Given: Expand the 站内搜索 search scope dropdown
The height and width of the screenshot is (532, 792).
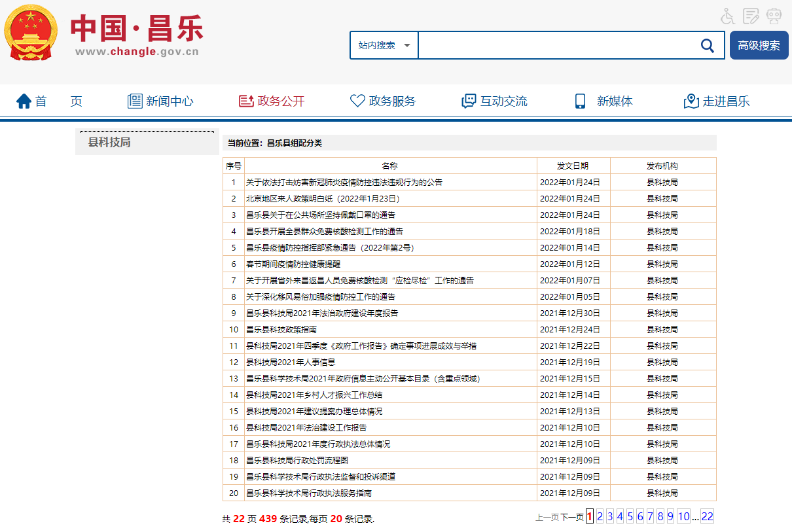Looking at the screenshot, I should (x=384, y=45).
